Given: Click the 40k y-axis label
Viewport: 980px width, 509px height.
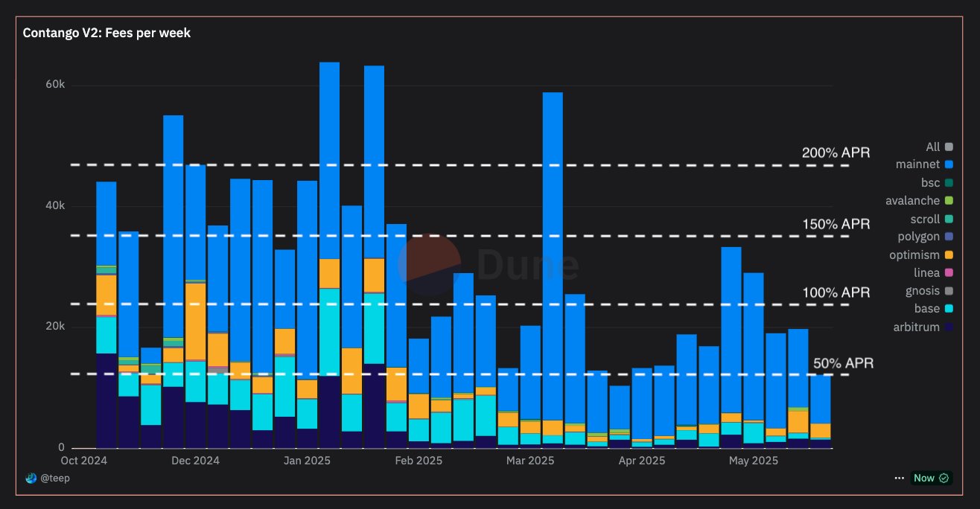Looking at the screenshot, I should click(55, 205).
